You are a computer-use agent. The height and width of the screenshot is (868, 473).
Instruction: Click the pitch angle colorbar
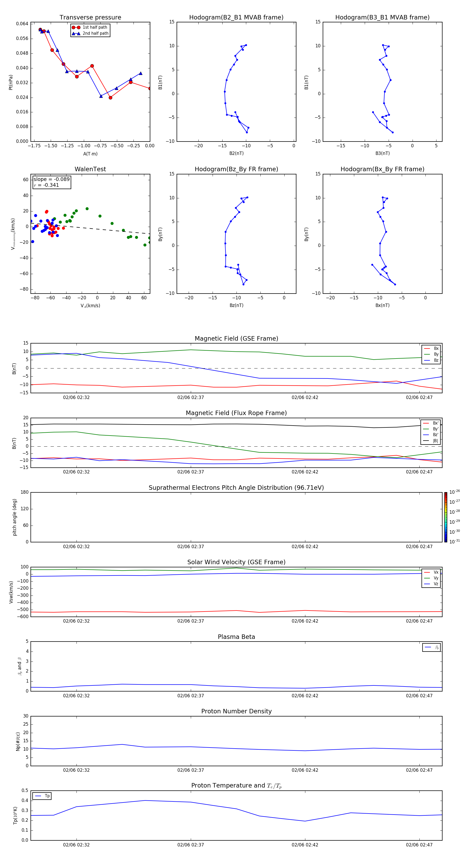446,517
